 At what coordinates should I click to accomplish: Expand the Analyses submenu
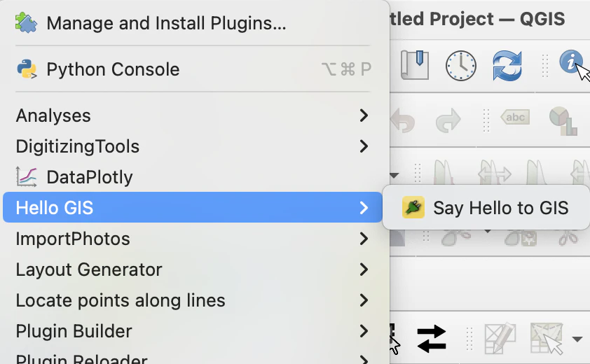click(x=193, y=115)
